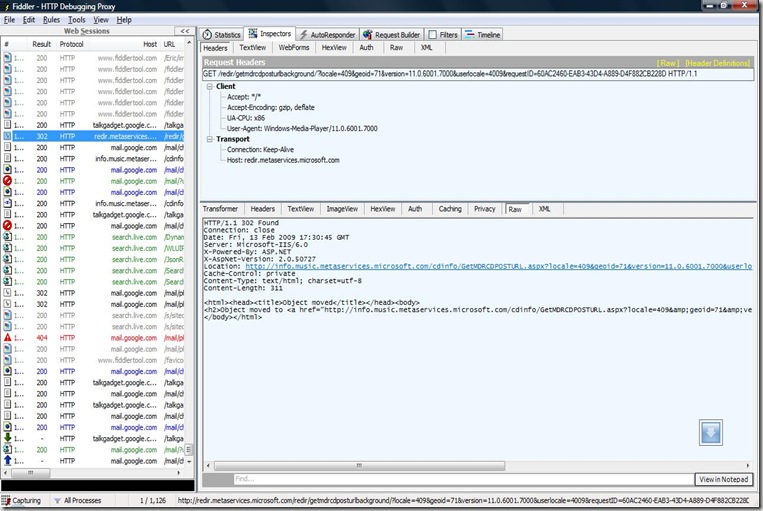763x511 pixels.
Task: Select the search.live.com /Dynan session
Action: (93, 237)
